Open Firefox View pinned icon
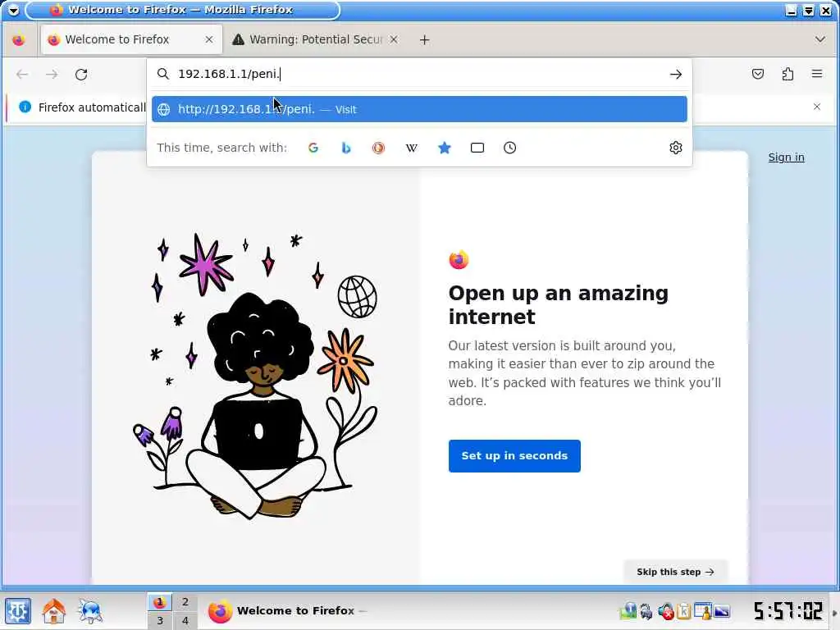The width and height of the screenshot is (840, 630). 19,40
